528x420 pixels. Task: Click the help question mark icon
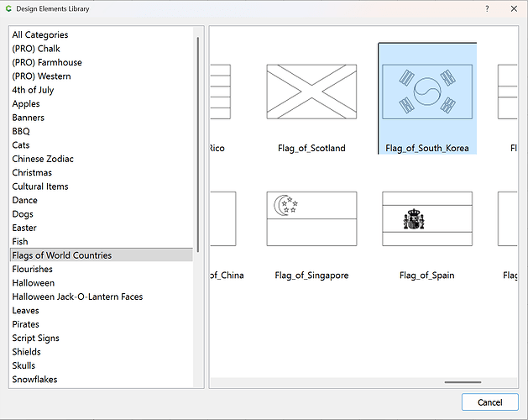tap(487, 8)
